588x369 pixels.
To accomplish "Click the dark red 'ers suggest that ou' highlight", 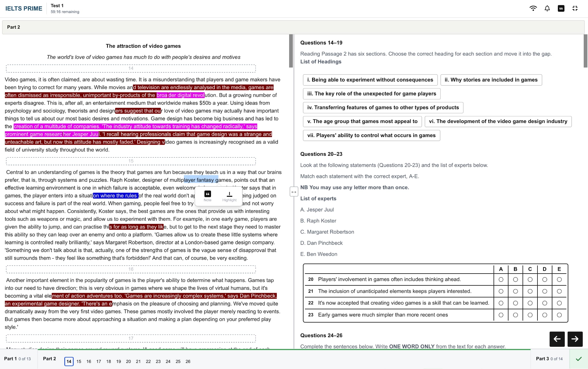I will (138, 111).
